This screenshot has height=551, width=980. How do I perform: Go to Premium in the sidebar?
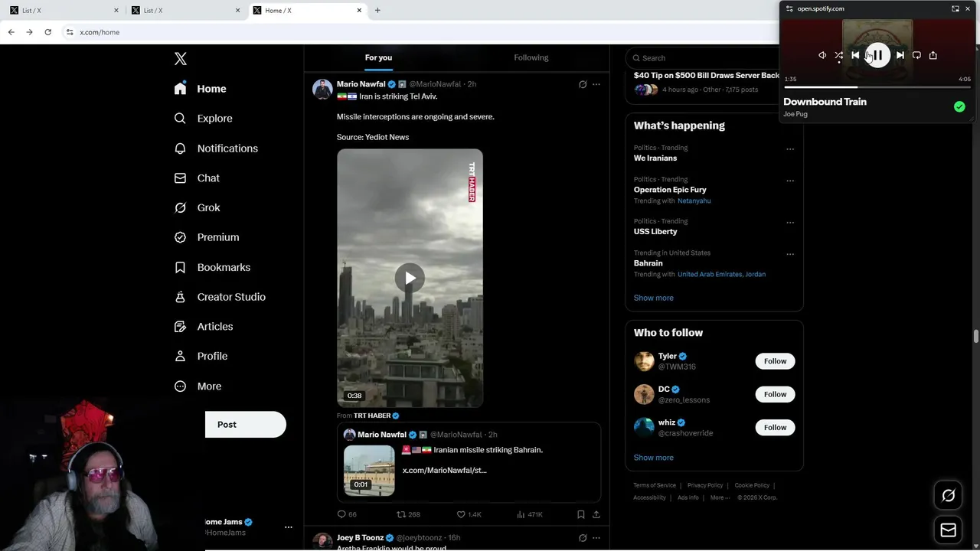207,237
